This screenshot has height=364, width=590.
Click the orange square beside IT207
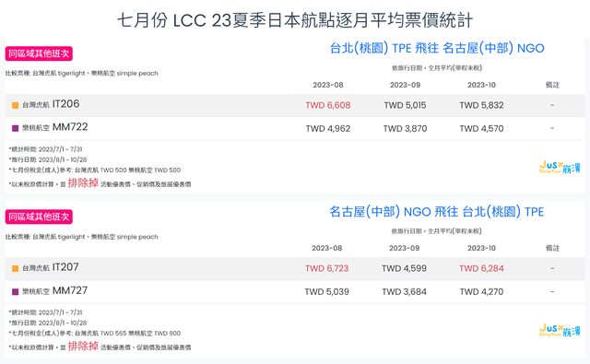coord(15,268)
